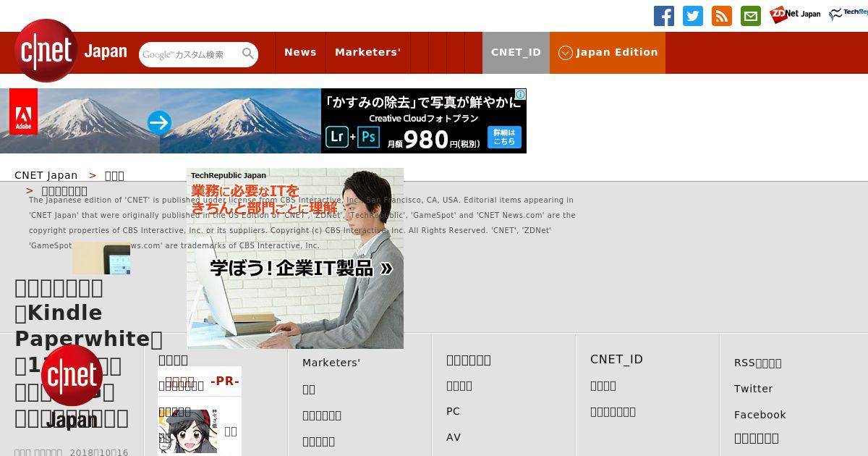The height and width of the screenshot is (456, 868).
Task: Open the manga character thumbnail
Action: pos(188,432)
